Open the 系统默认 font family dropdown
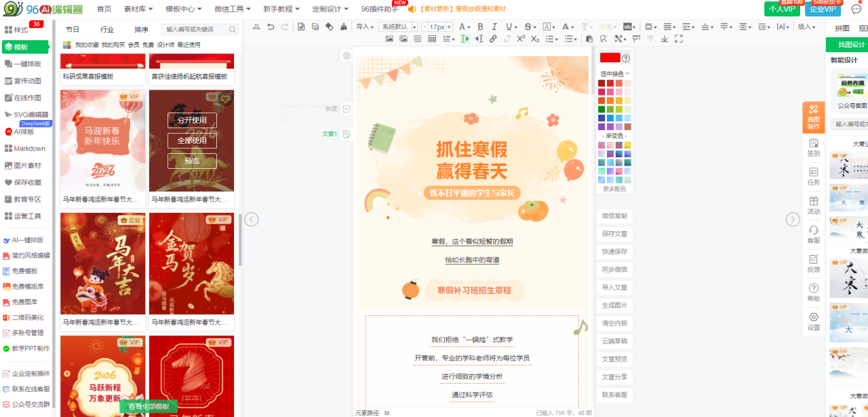Image resolution: width=868 pixels, height=417 pixels. (x=398, y=27)
